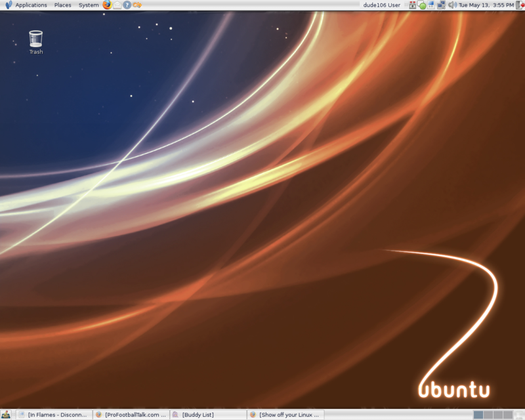
Task: Click the volume speaker icon
Action: 452,5
